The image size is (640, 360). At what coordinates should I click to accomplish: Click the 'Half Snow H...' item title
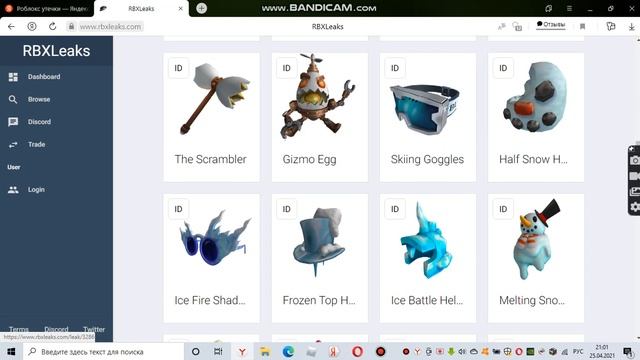[533, 159]
